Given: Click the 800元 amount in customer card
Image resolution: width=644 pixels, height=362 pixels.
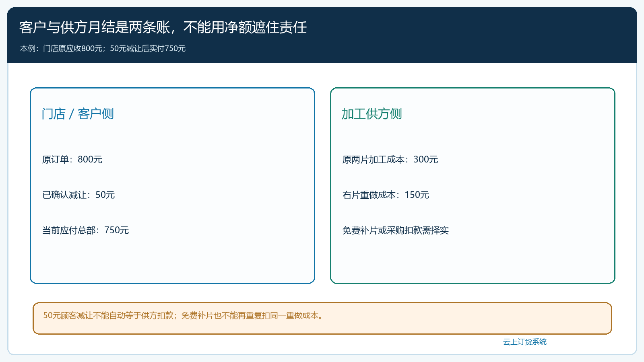Looking at the screenshot, I should (90, 159).
